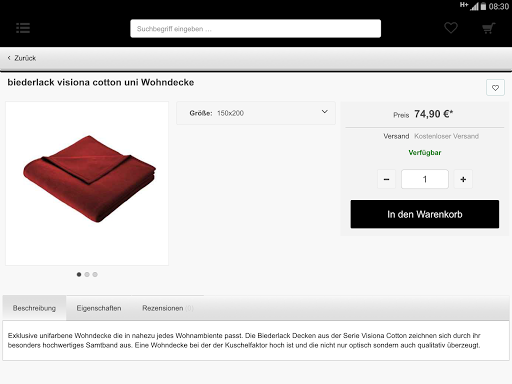This screenshot has height=384, width=512.
Task: Expand the Größe size dropdown
Action: click(256, 113)
